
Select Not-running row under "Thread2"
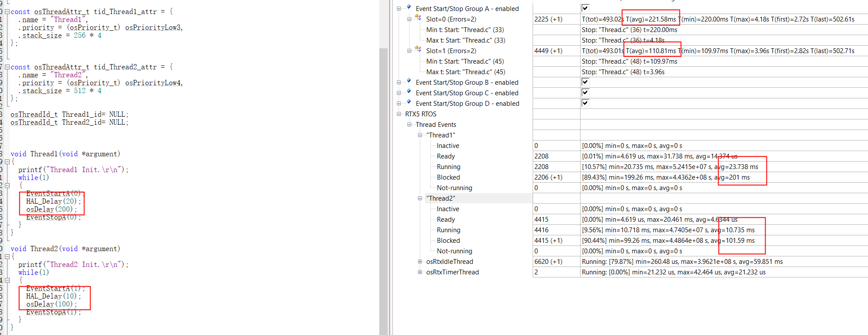point(454,251)
